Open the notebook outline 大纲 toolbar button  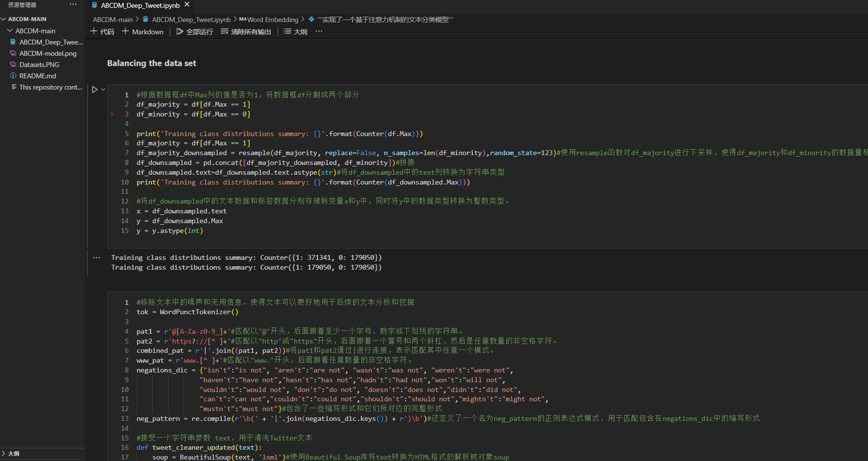296,32
